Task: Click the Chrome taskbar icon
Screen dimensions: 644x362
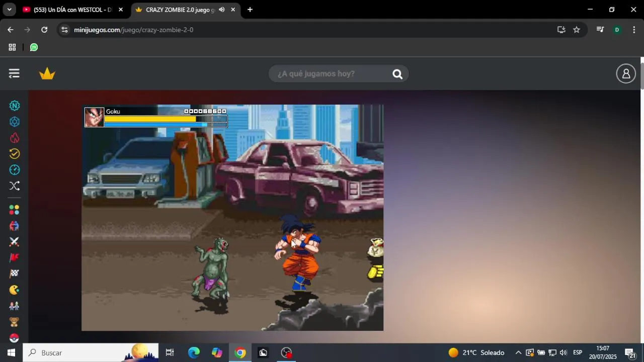Action: tap(240, 352)
